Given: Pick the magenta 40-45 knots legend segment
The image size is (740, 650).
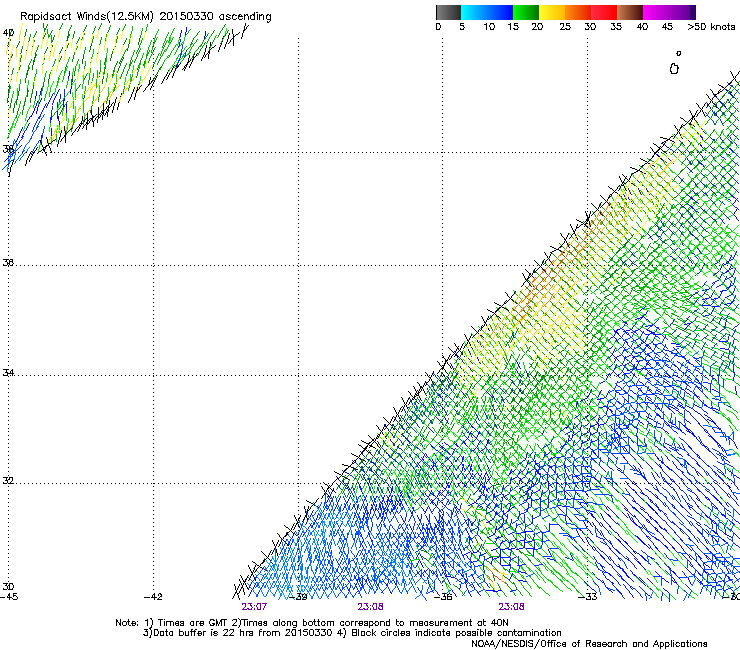Looking at the screenshot, I should pyautogui.click(x=656, y=12).
